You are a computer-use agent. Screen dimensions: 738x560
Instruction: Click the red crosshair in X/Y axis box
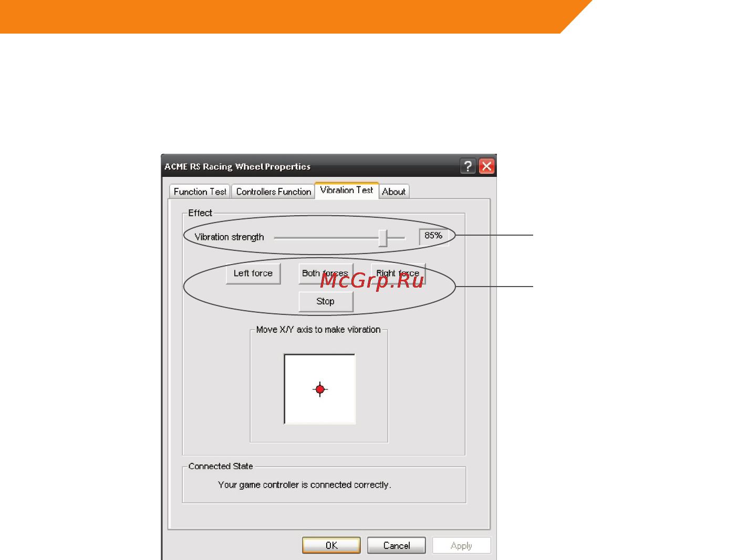(x=320, y=389)
